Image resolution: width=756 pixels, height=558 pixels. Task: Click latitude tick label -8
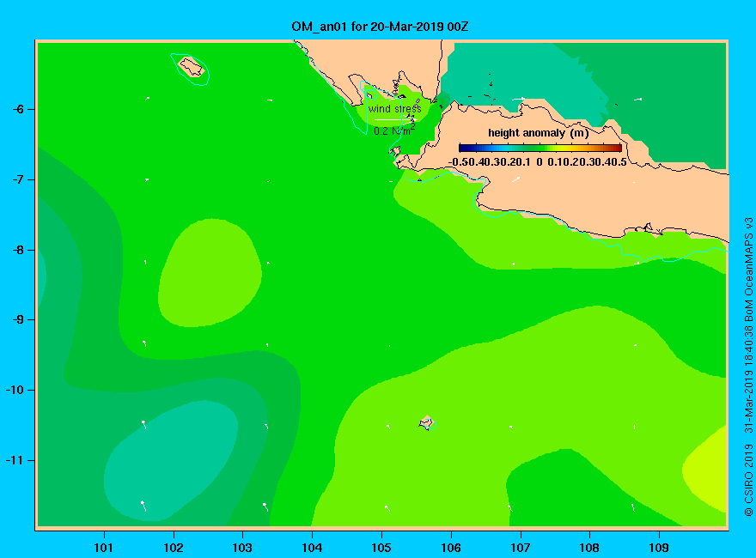click(18, 250)
